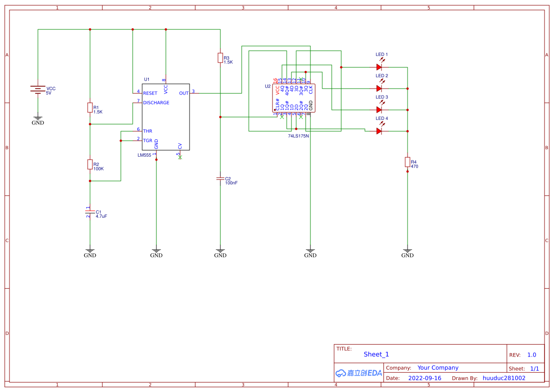Select capacitor C2 symbol
The height and width of the screenshot is (392, 554).
point(220,178)
